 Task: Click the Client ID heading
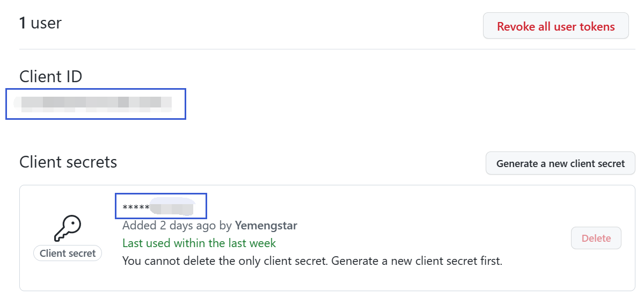click(51, 77)
